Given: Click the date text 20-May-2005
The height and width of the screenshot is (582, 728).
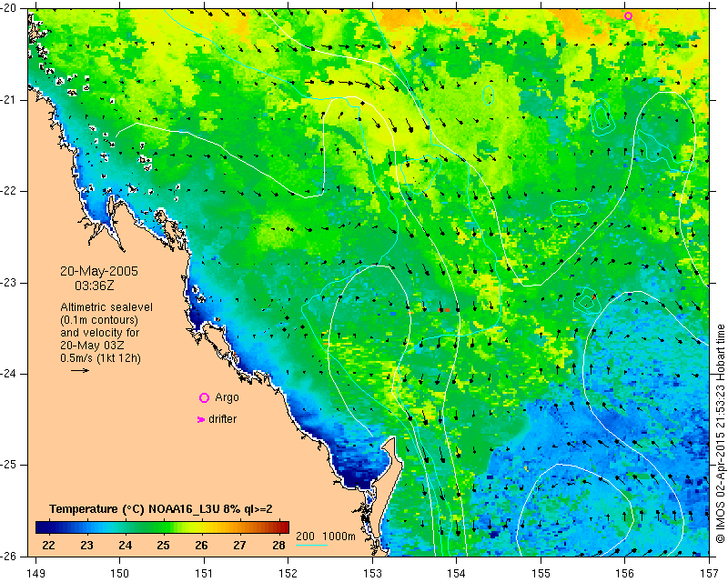Looking at the screenshot, I should 99,271.
